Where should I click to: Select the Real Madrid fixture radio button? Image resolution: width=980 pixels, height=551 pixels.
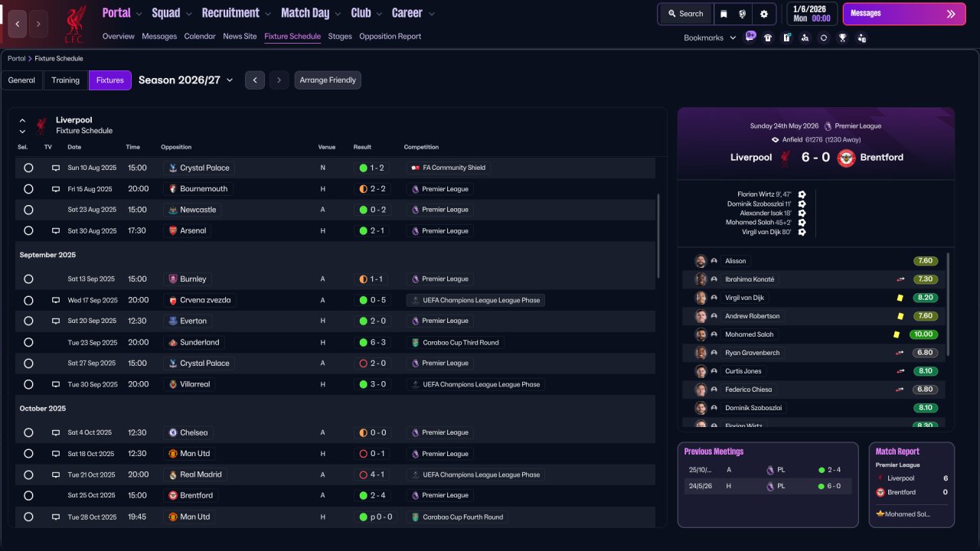point(28,475)
